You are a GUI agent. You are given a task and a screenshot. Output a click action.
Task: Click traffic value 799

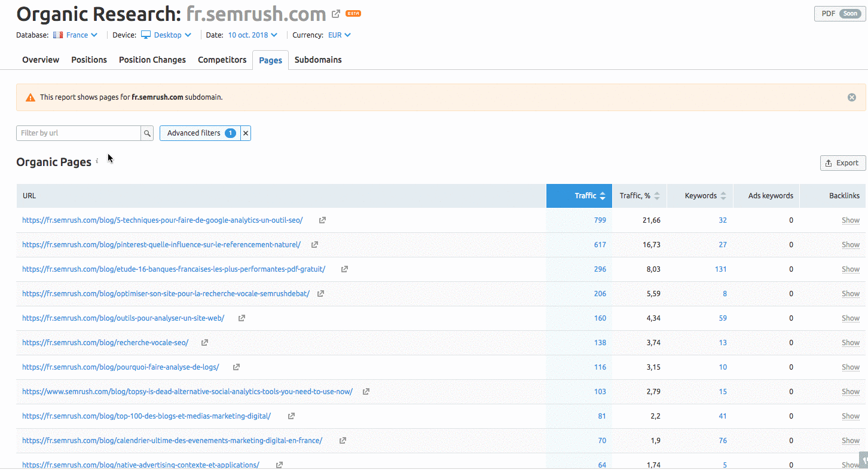pos(600,220)
